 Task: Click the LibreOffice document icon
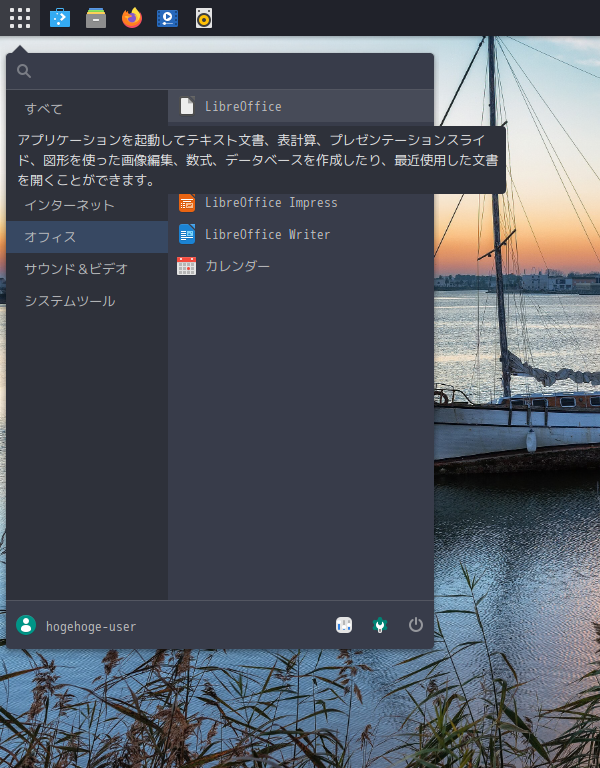[187, 106]
